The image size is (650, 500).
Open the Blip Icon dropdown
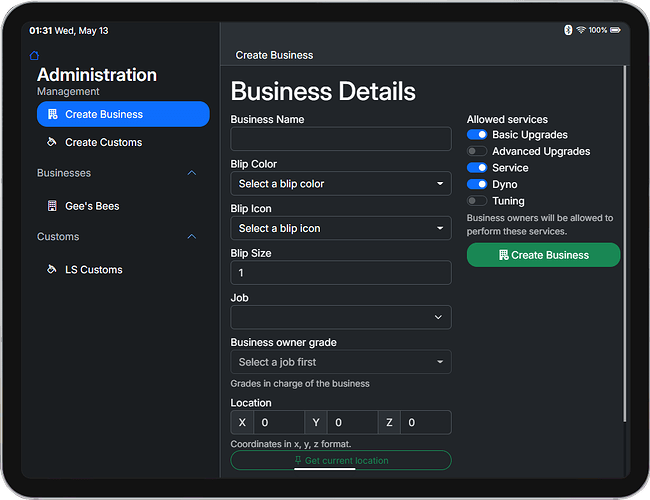pos(341,228)
